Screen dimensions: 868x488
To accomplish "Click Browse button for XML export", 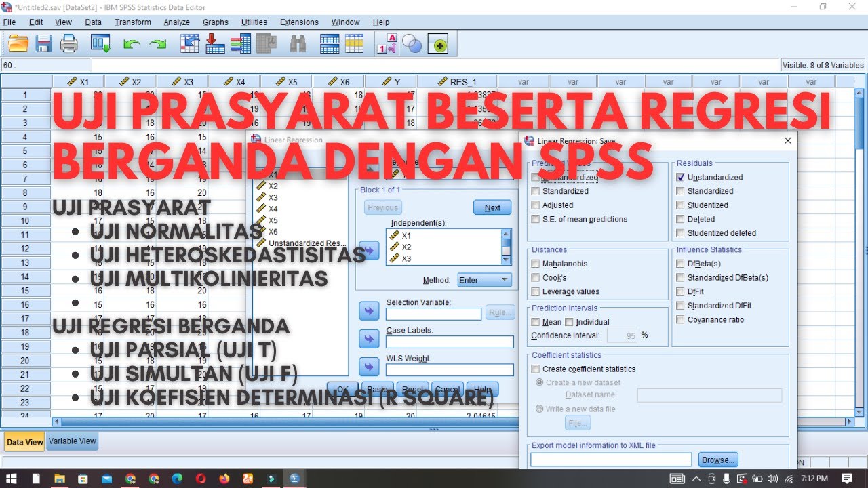I will (x=719, y=460).
